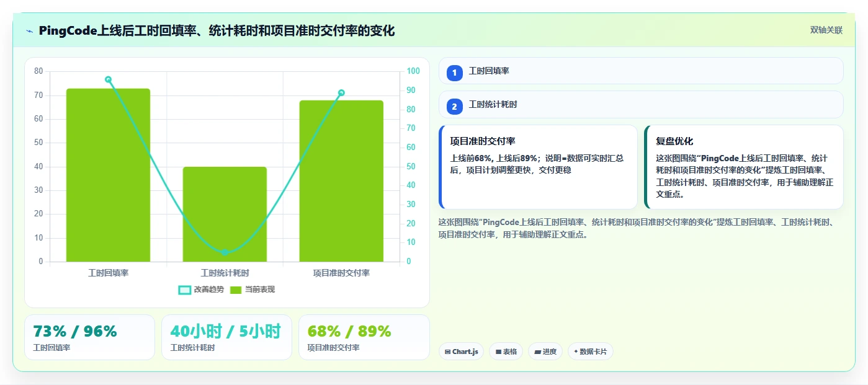Select the 工时统计耗时 list row
Viewport: 868px width, 385px height.
point(641,104)
